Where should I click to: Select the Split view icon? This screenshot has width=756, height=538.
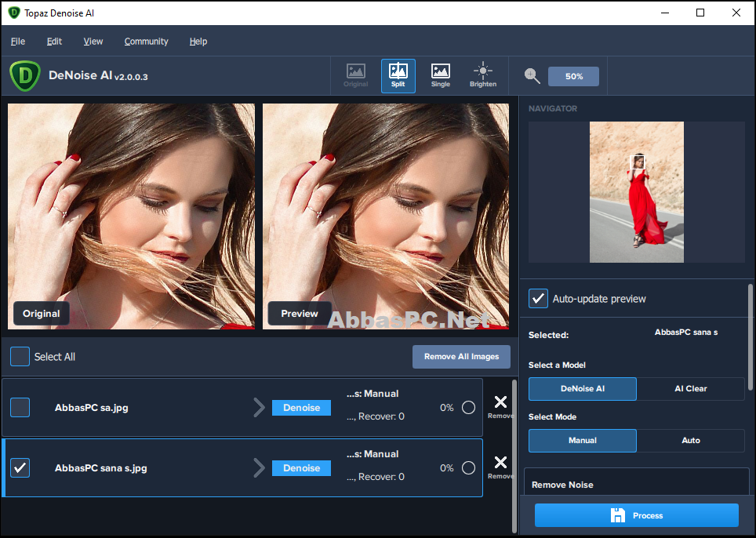[x=398, y=76]
